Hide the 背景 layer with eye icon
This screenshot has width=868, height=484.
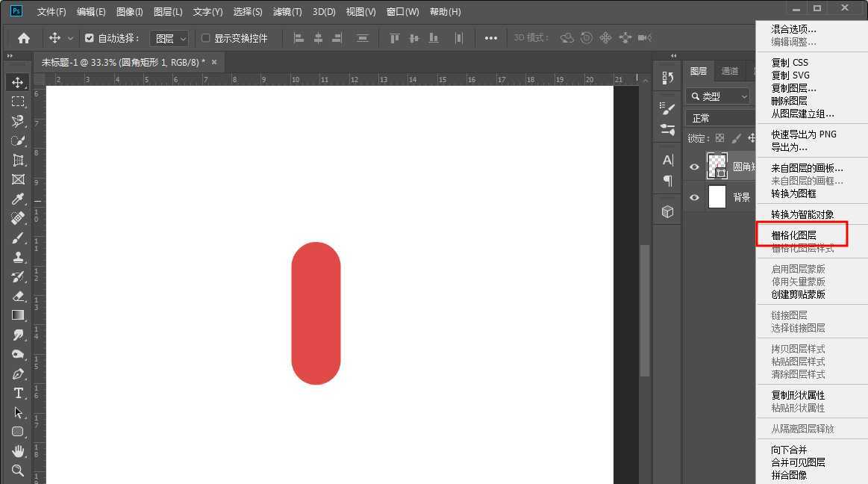694,197
